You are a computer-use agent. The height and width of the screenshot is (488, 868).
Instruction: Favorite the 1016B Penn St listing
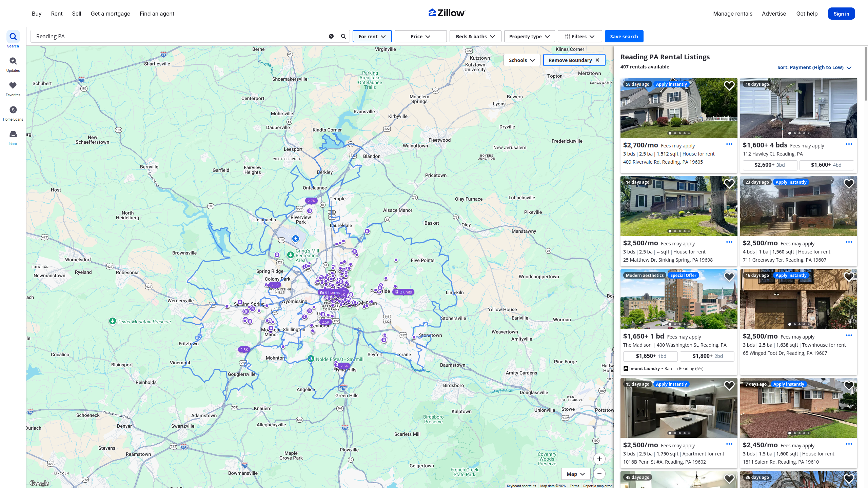[729, 386]
